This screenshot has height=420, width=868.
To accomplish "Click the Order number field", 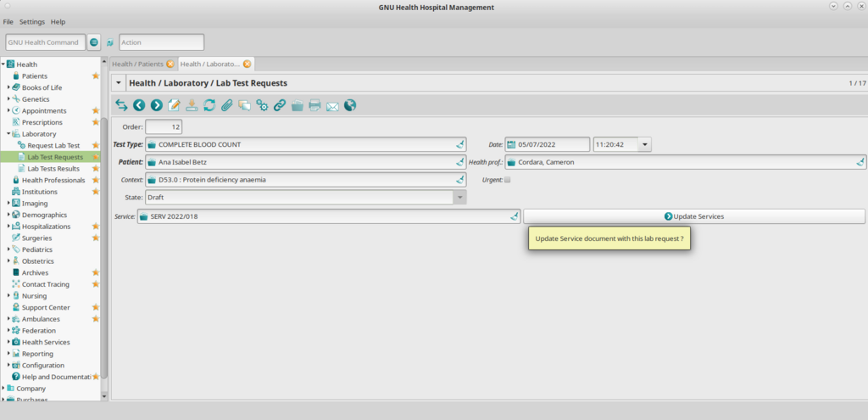I will [164, 127].
